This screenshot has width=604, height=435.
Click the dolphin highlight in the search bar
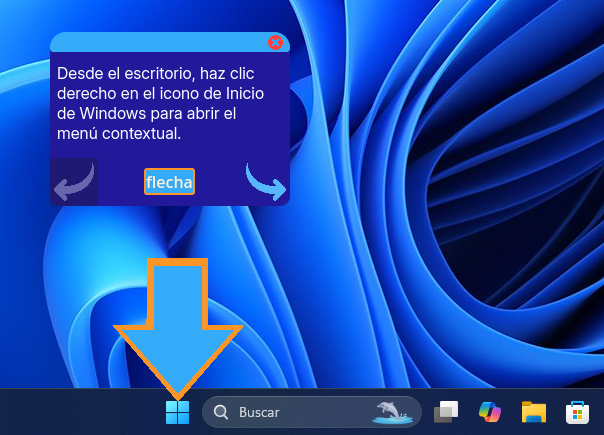tap(390, 411)
